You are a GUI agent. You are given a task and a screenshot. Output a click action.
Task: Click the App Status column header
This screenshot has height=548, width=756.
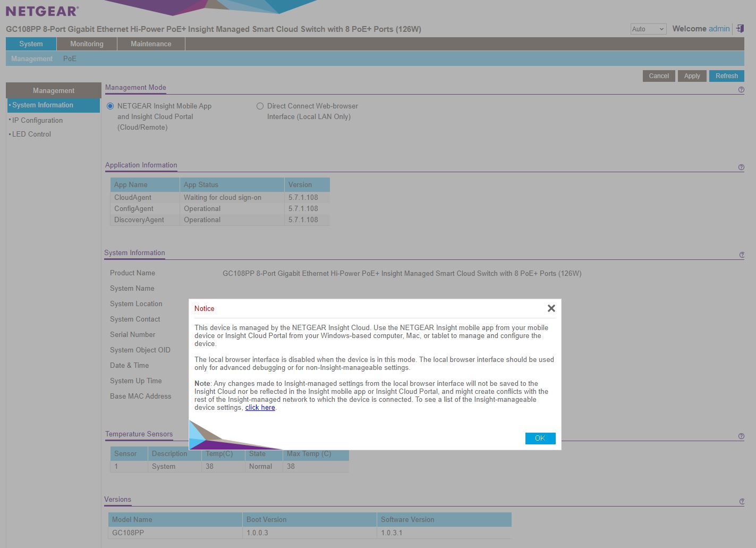pos(232,185)
